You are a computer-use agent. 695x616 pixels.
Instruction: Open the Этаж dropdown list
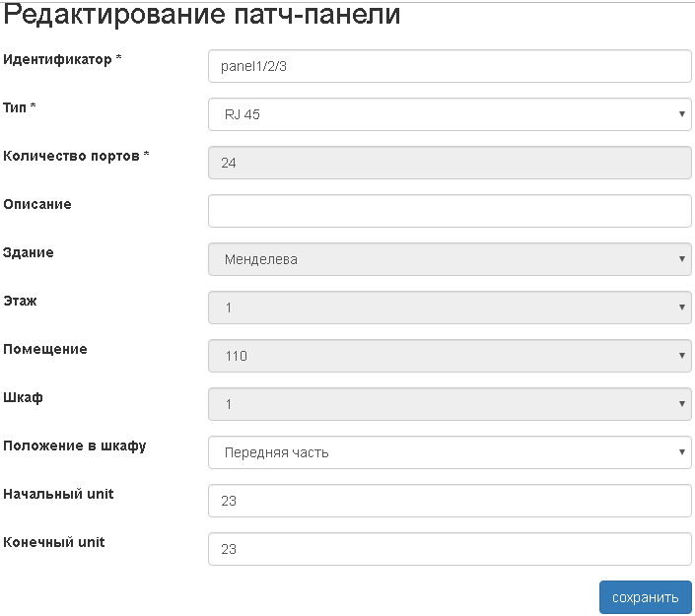(x=450, y=308)
